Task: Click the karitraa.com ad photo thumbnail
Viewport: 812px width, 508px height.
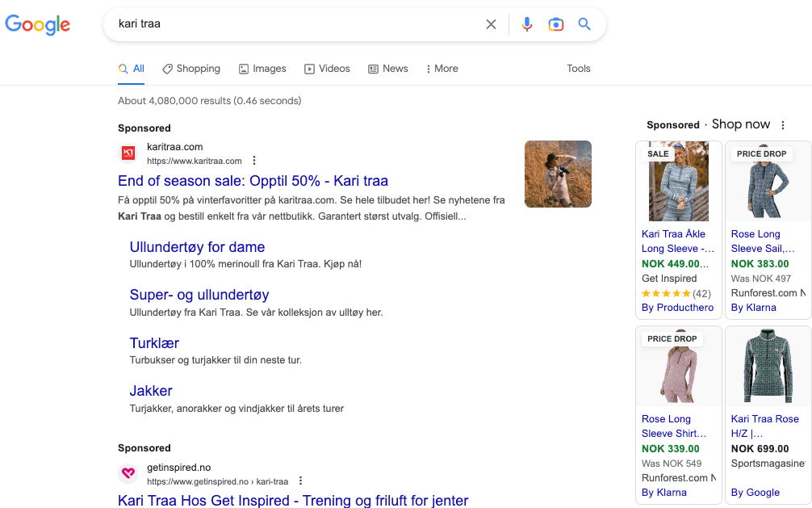Action: click(x=558, y=174)
